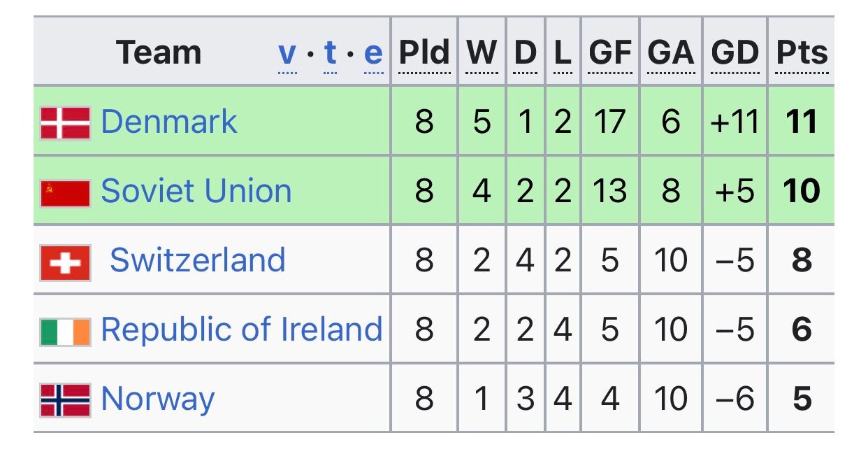Open the Soviet Union team link
This screenshot has width=868, height=461.
pyautogui.click(x=196, y=191)
